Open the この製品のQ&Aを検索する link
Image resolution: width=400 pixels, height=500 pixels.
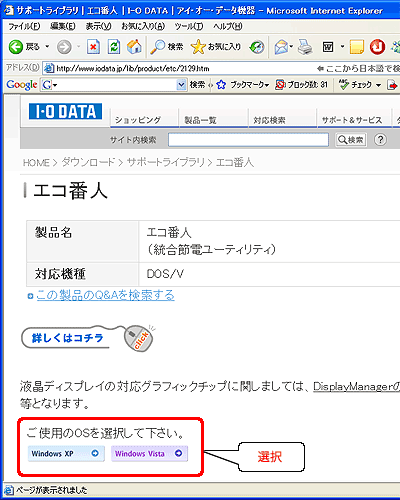[x=105, y=295]
